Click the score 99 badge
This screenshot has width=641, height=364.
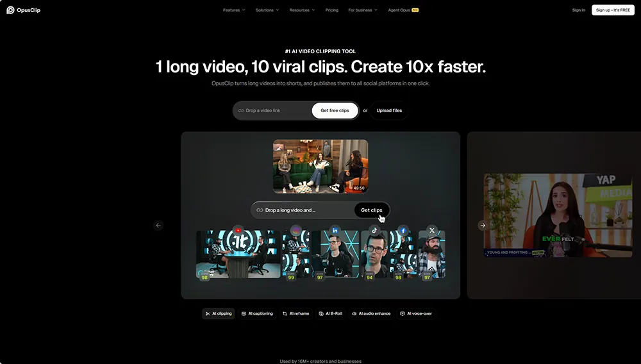click(x=291, y=276)
